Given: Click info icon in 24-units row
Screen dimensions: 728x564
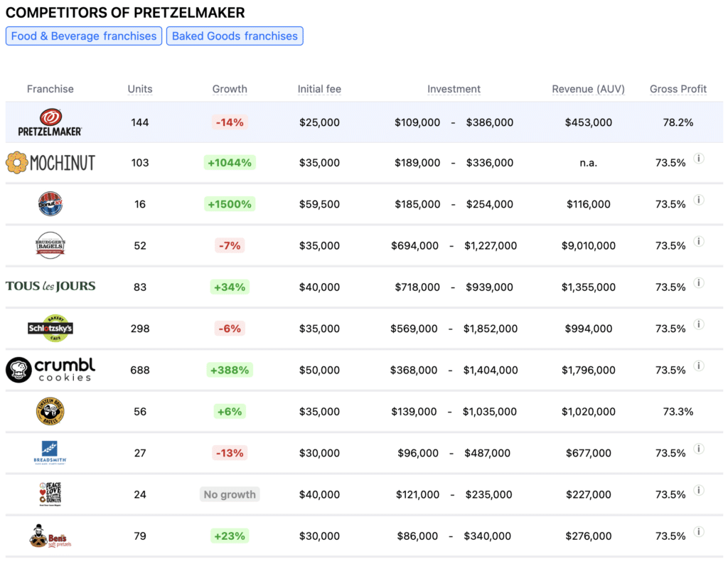Looking at the screenshot, I should click(699, 490).
